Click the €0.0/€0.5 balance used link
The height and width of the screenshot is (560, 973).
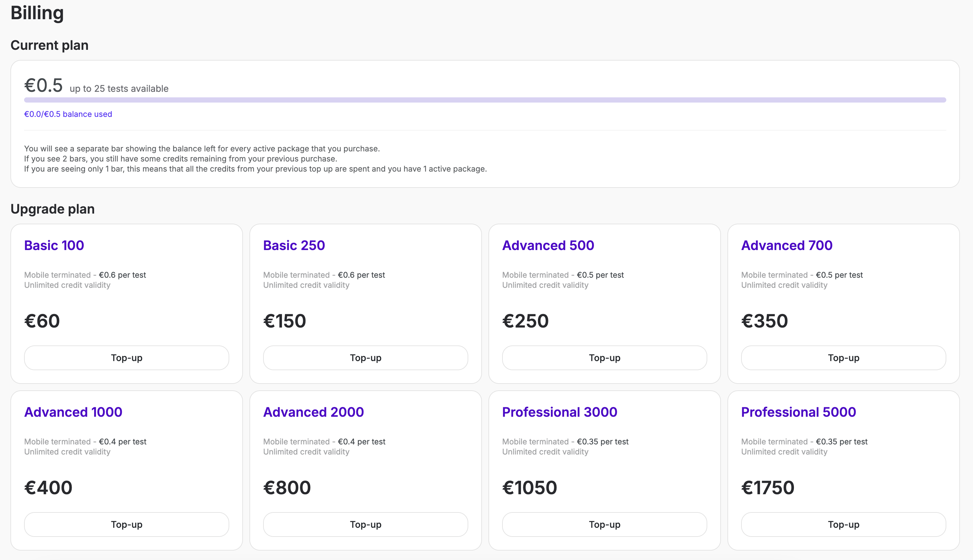coord(68,114)
